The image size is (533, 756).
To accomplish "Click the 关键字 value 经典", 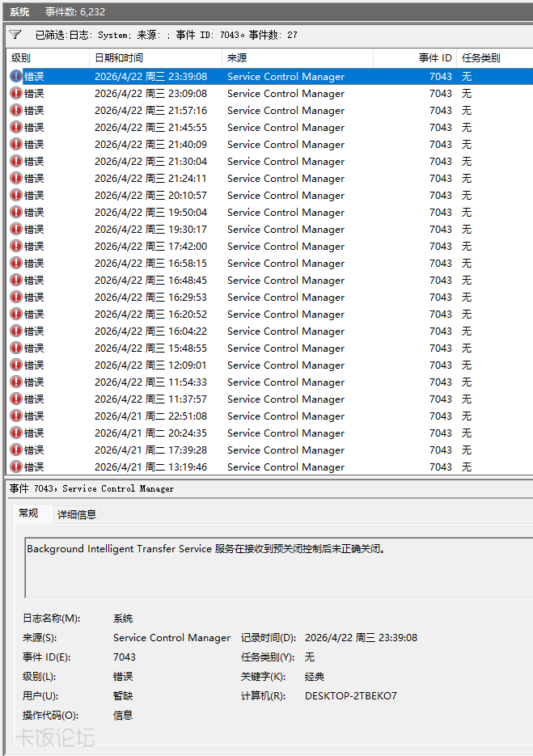I will pyautogui.click(x=315, y=677).
